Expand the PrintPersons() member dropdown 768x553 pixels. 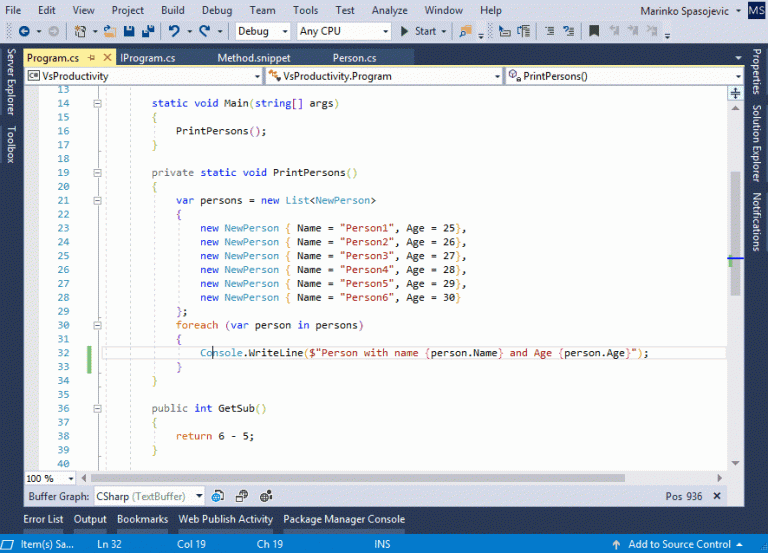[x=736, y=76]
